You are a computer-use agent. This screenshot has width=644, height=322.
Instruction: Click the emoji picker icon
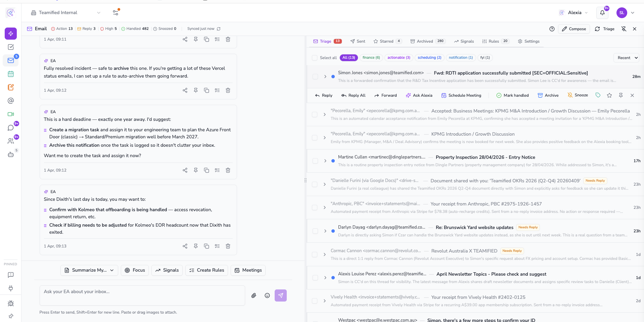pyautogui.click(x=267, y=295)
